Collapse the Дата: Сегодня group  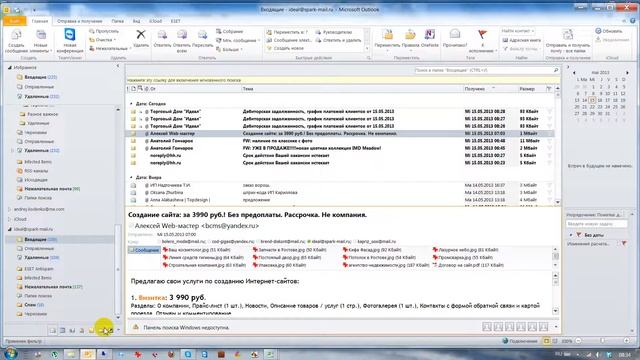(131, 104)
